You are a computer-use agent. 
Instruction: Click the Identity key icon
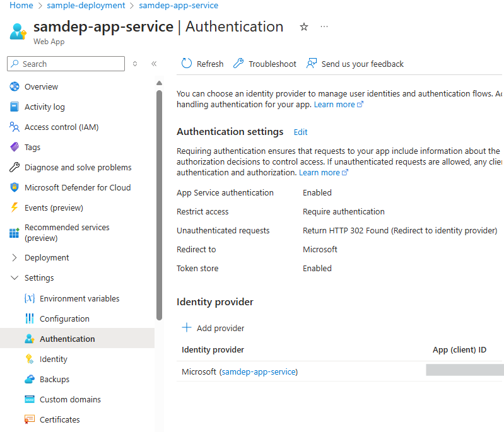pos(30,359)
